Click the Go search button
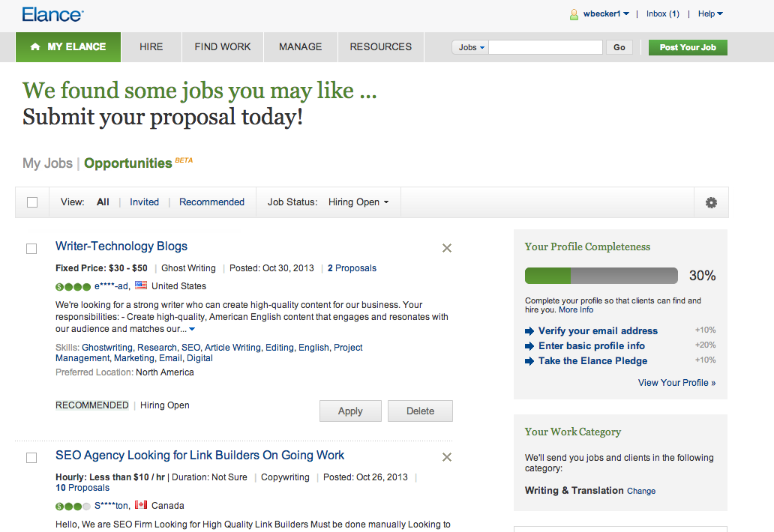774x532 pixels. click(619, 47)
